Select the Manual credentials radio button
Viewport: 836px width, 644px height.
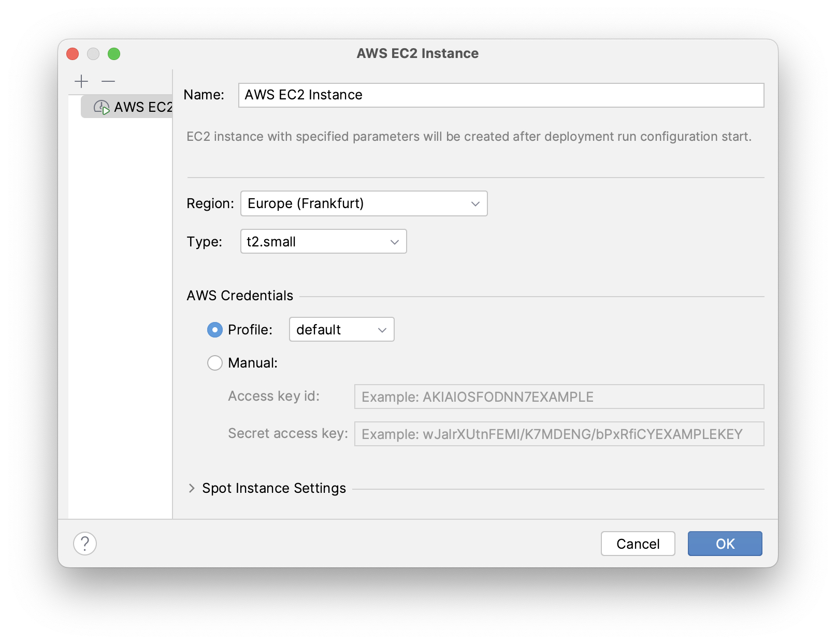(x=215, y=363)
